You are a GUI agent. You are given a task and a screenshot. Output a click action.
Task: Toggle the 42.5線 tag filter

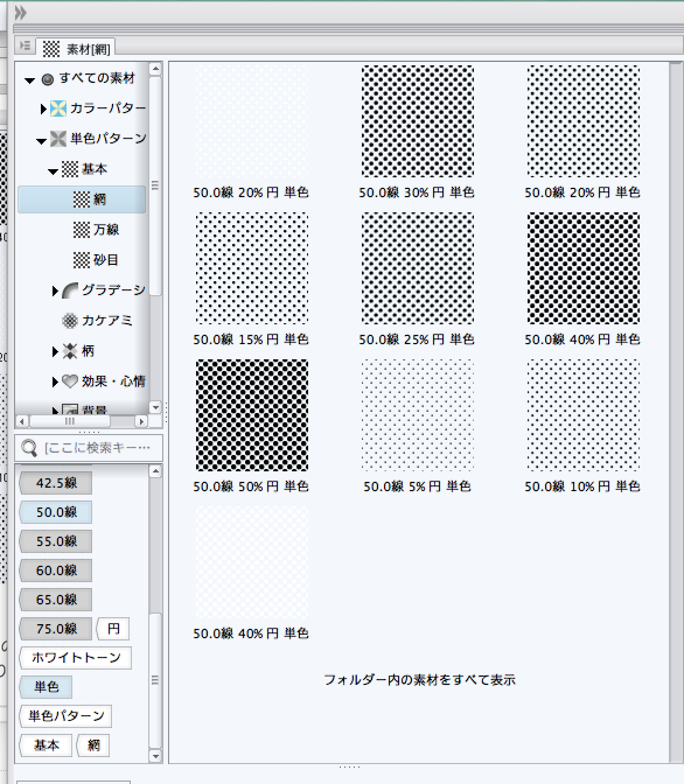[56, 483]
